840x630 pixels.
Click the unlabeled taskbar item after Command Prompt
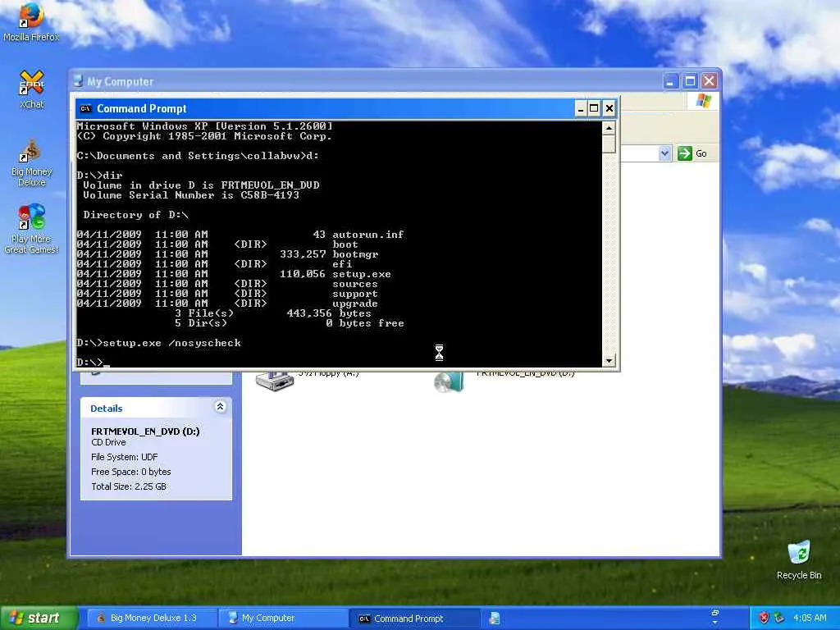click(x=495, y=619)
